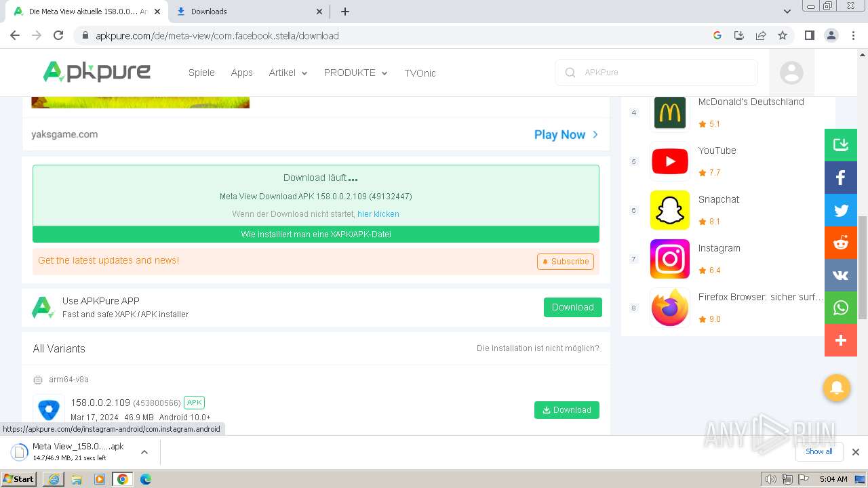Click the 'Snapchat' app name

click(x=719, y=199)
